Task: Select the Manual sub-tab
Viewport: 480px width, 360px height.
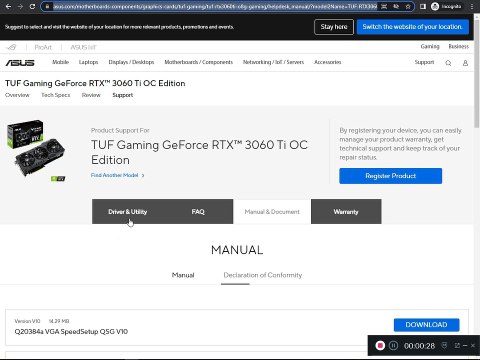Action: 183,275
